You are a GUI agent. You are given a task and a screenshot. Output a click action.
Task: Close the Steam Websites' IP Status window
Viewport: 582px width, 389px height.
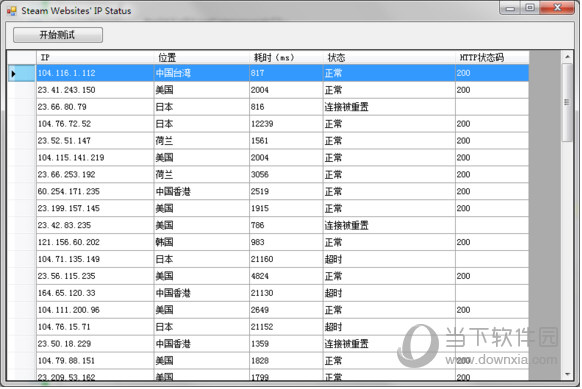(x=557, y=8)
